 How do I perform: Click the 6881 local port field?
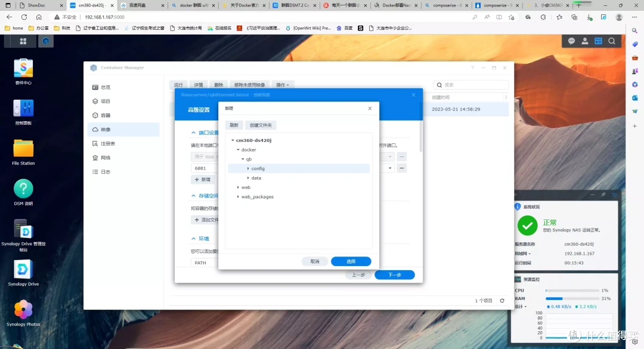click(205, 168)
